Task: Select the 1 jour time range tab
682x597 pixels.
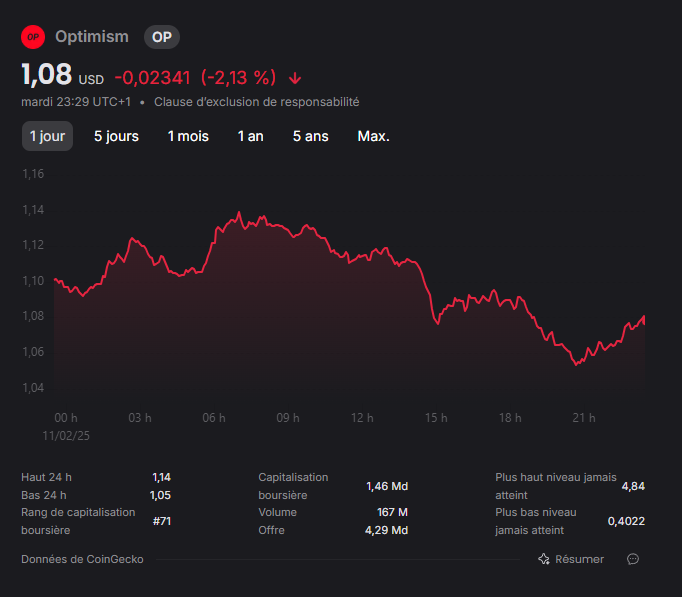Action: click(47, 136)
